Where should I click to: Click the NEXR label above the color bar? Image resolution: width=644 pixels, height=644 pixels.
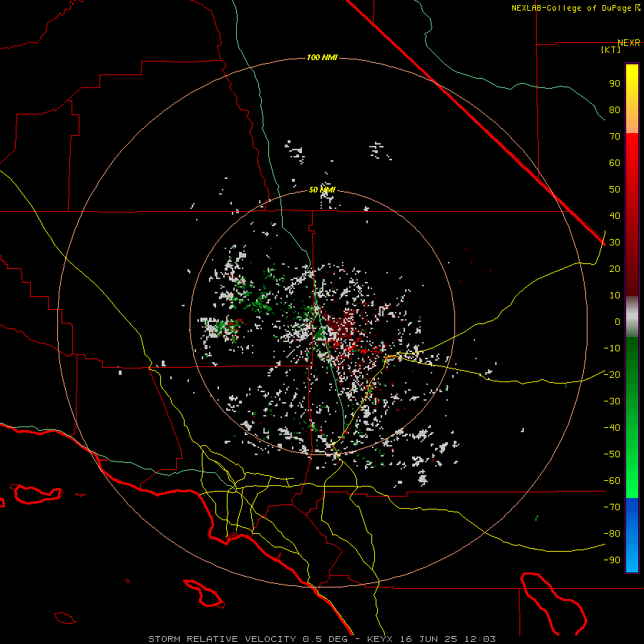[629, 43]
